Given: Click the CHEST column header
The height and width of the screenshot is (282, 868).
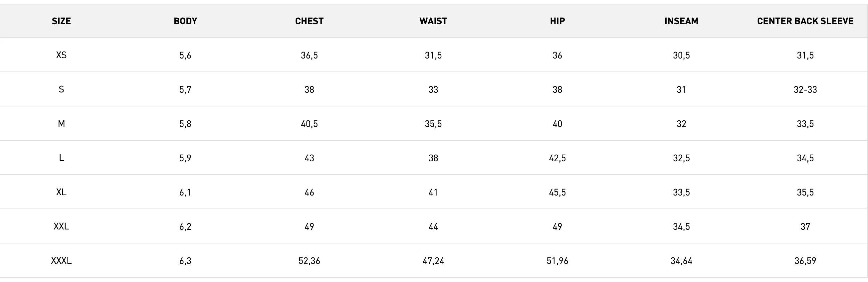Looking at the screenshot, I should coord(309,21).
